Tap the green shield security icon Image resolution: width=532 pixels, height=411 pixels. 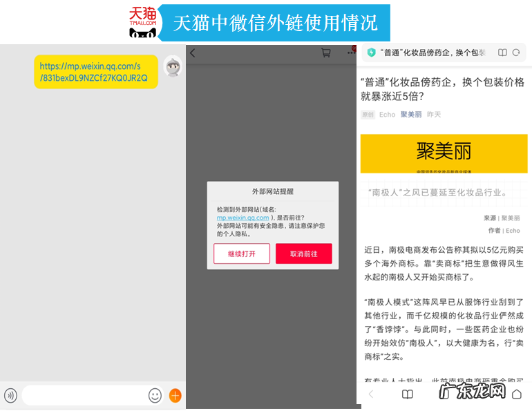(372, 52)
